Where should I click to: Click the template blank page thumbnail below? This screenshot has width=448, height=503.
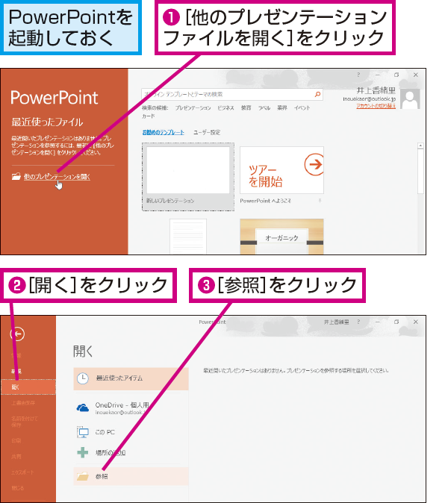point(188,237)
